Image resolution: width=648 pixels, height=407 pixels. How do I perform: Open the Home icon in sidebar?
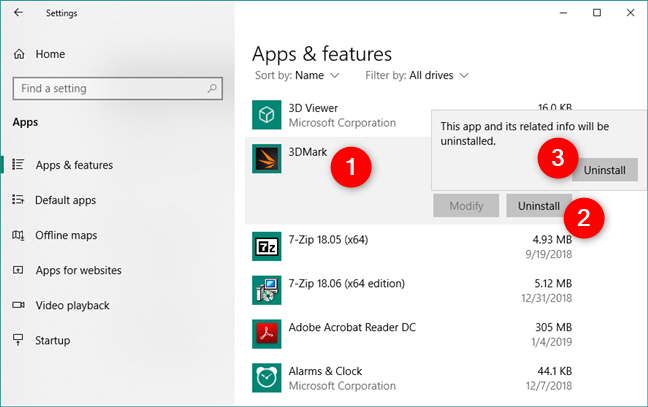pos(19,54)
